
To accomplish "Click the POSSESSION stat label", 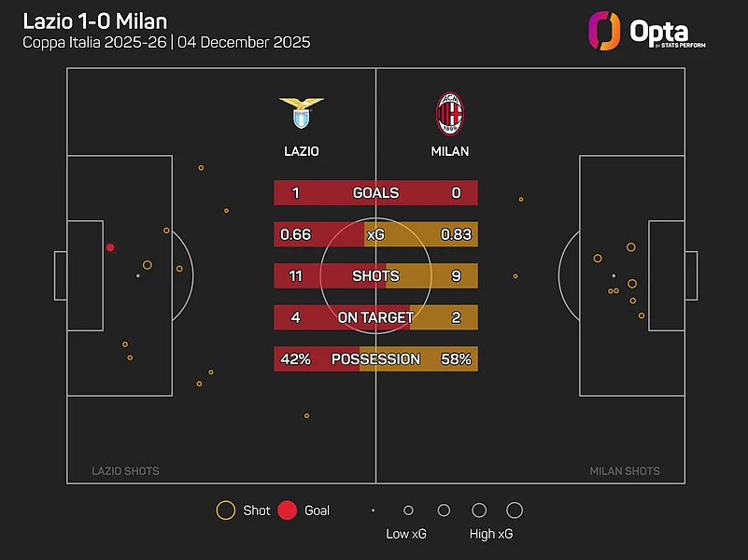I will (375, 359).
